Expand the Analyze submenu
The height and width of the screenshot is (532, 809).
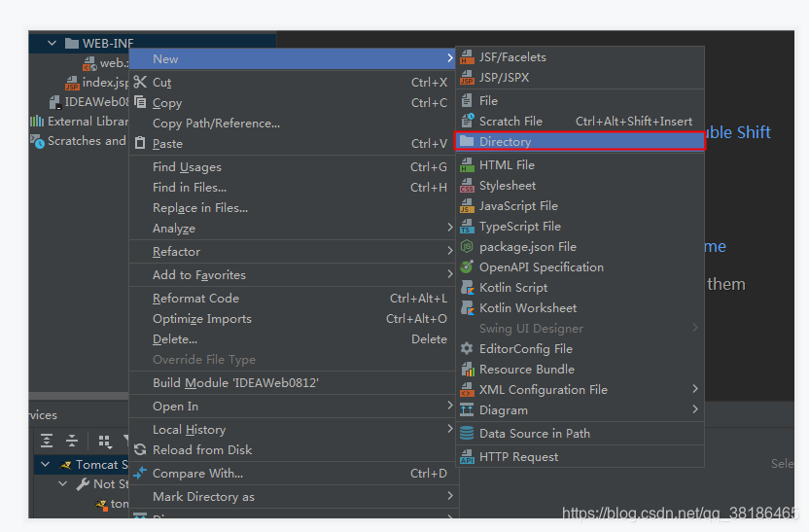(449, 228)
